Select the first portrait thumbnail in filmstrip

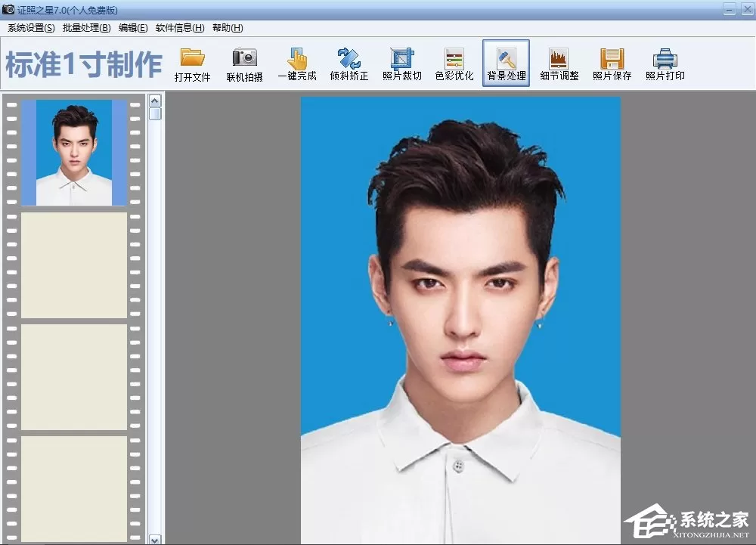coord(74,153)
